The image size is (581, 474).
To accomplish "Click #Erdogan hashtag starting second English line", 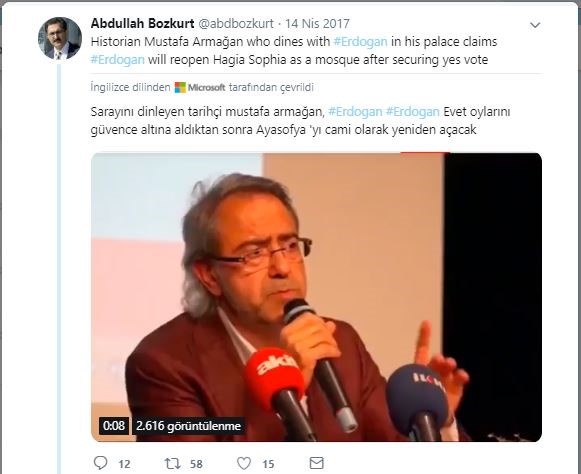I will pos(117,60).
